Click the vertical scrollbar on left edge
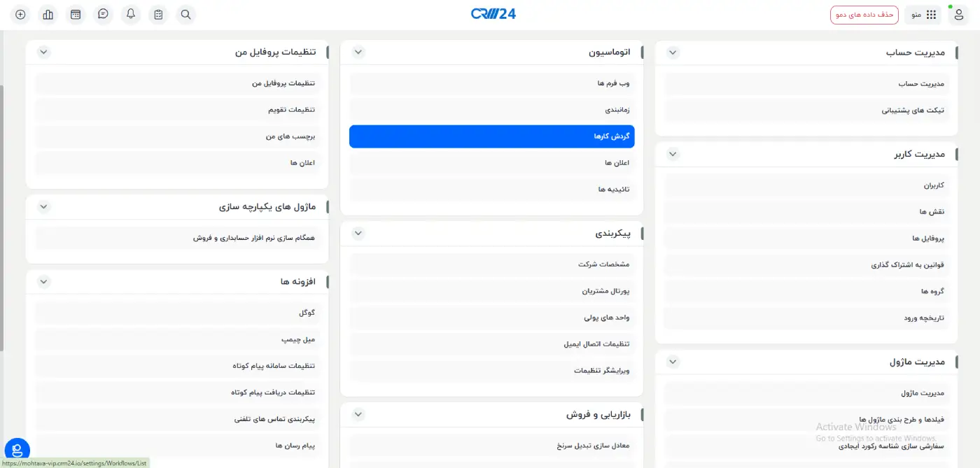Image resolution: width=980 pixels, height=468 pixels. pos(2,210)
